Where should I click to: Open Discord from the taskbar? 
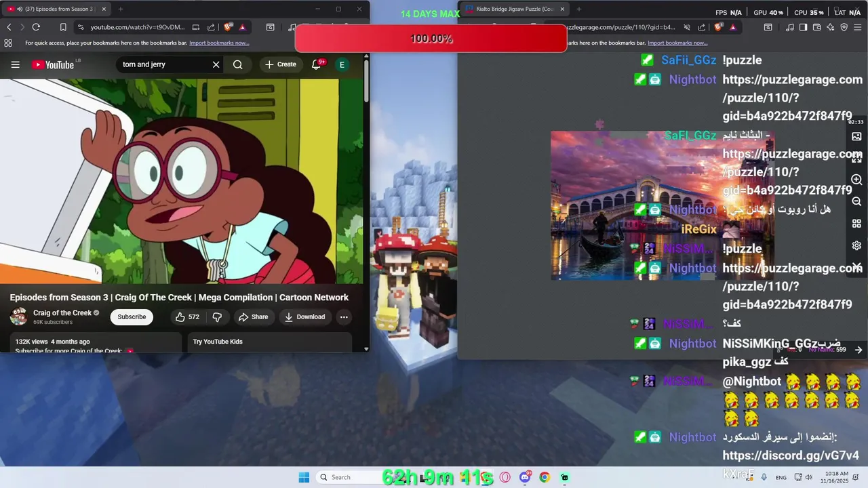pyautogui.click(x=525, y=477)
